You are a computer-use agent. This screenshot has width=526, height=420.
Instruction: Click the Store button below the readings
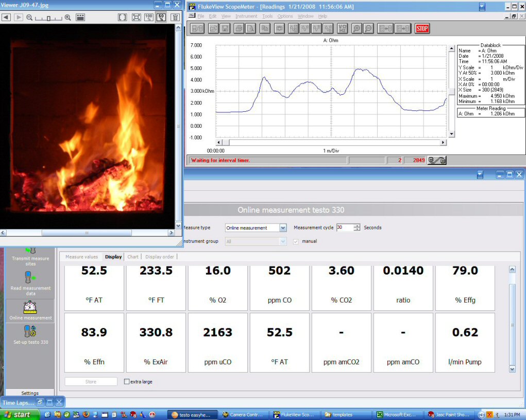tap(91, 381)
